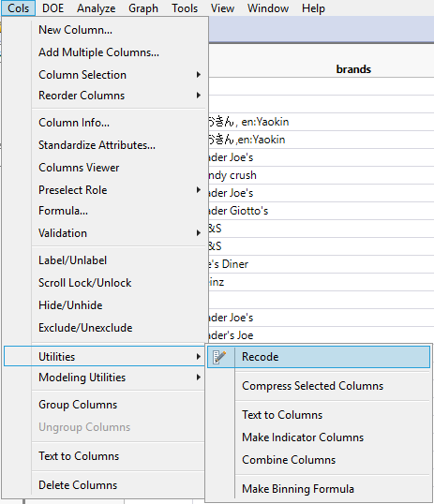Open the Analyze menu
Image resolution: width=434 pixels, height=504 pixels.
[96, 8]
